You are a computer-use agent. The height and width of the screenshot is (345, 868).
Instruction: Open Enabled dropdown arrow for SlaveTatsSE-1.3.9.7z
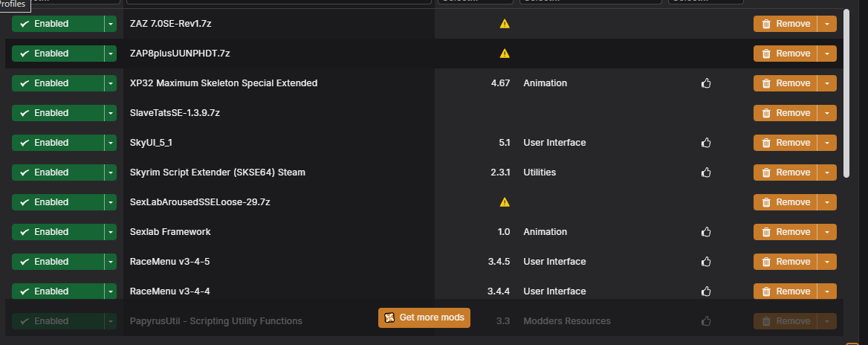coord(111,113)
